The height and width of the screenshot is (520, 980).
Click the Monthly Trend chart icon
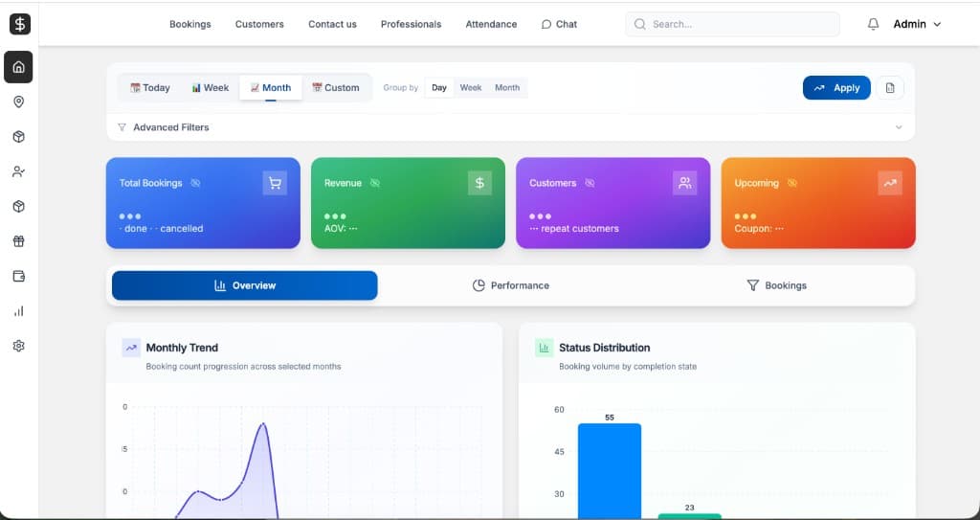tap(131, 348)
